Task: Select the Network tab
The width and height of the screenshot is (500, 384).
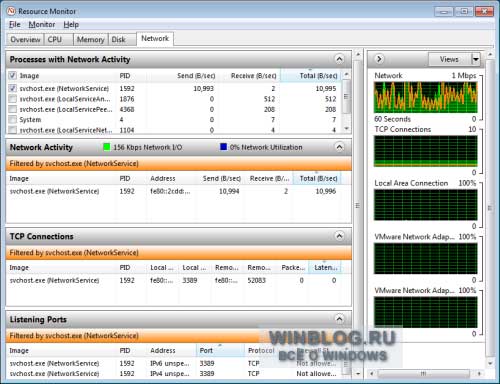Action: pyautogui.click(x=155, y=39)
